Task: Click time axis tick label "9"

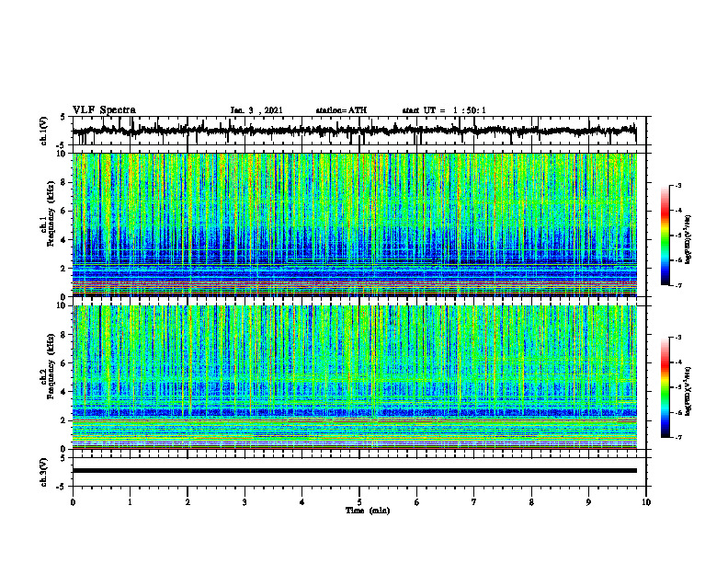Action: point(588,502)
